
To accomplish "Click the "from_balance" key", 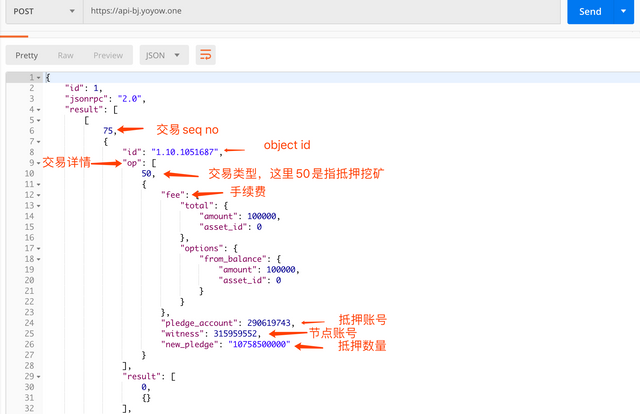I will click(233, 259).
